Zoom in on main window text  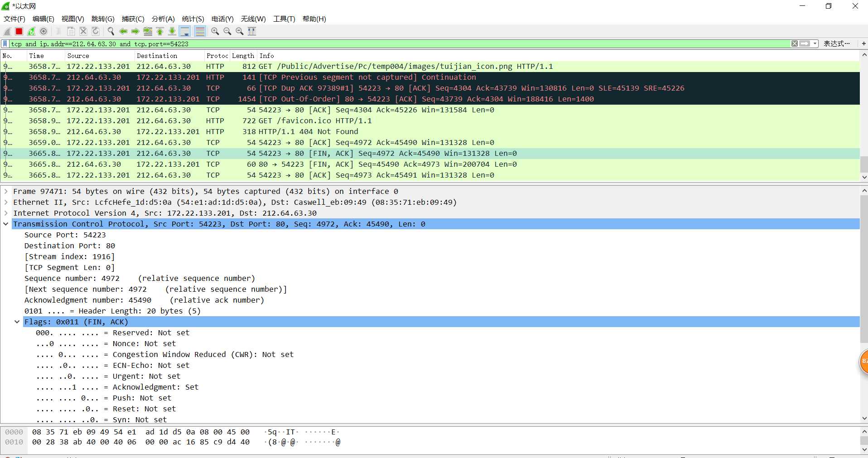pyautogui.click(x=215, y=31)
